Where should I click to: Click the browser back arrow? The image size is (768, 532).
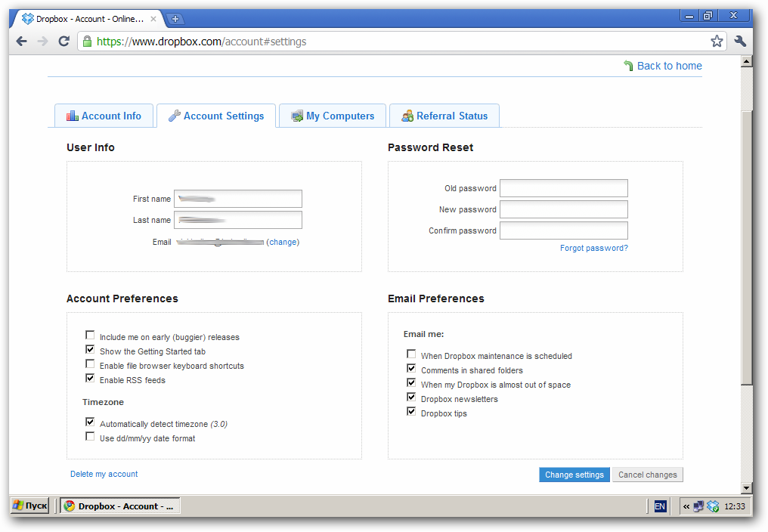point(22,41)
